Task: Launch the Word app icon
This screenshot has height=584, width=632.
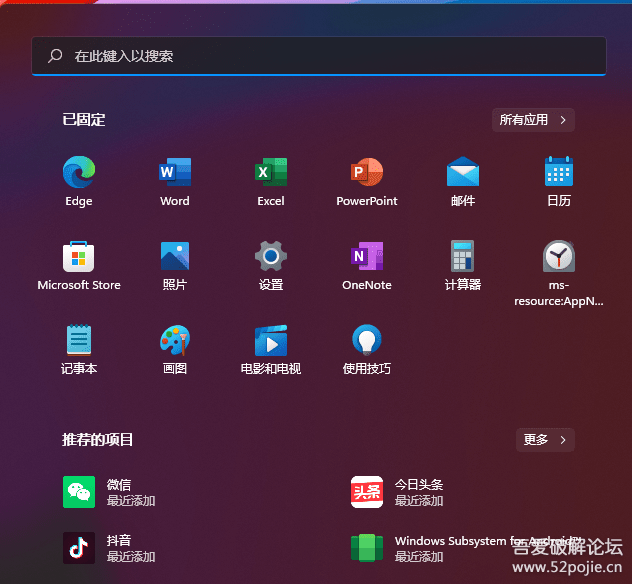Action: (175, 173)
